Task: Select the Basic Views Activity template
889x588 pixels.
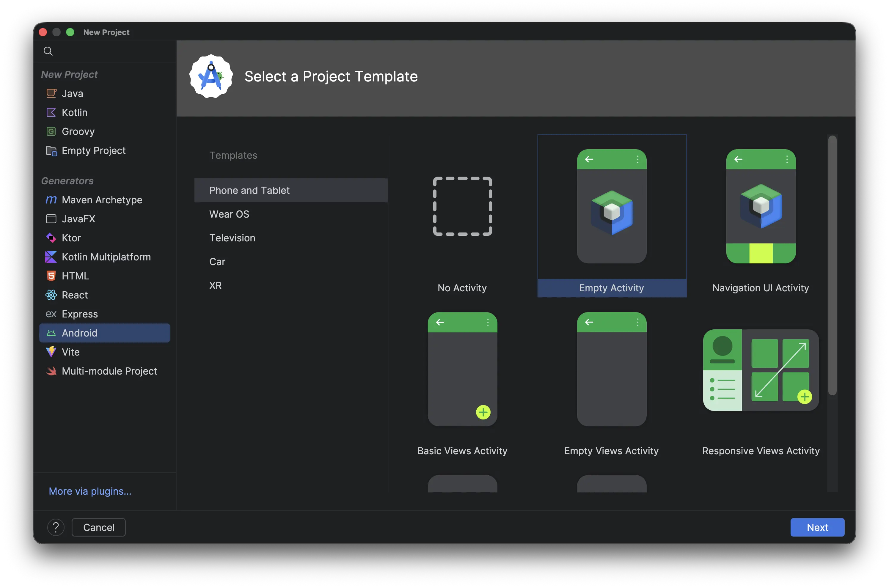Action: (x=462, y=379)
